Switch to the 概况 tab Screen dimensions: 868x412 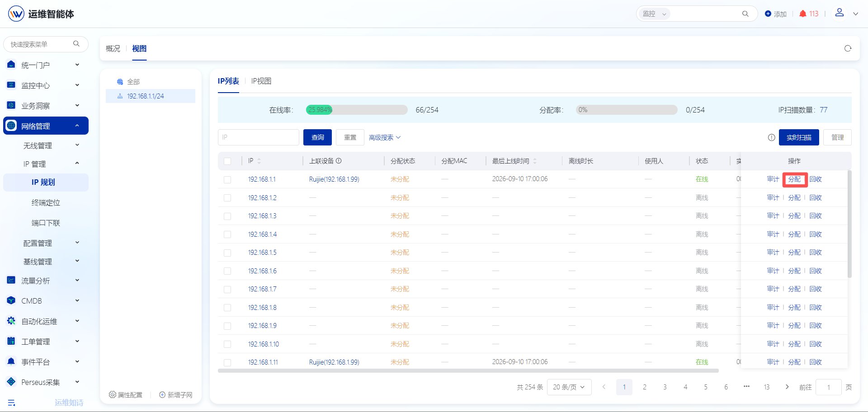click(113, 48)
